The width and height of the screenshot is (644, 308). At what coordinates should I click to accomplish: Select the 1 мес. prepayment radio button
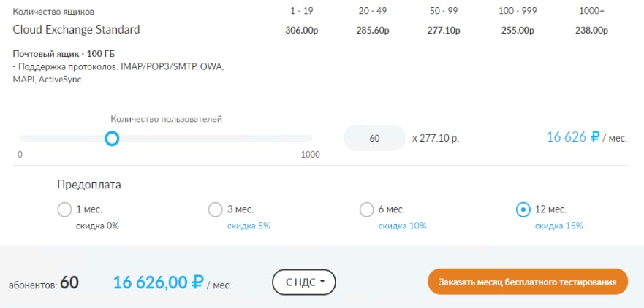point(64,210)
